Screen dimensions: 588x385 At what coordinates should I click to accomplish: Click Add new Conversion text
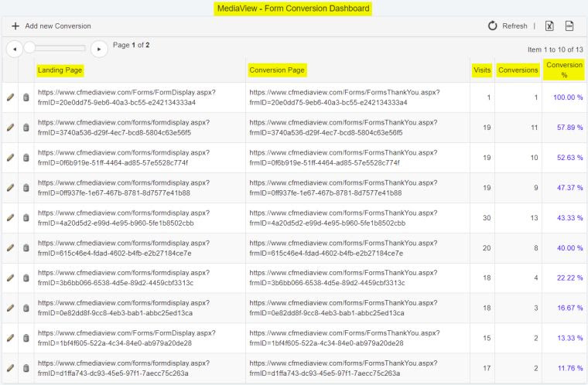point(58,26)
